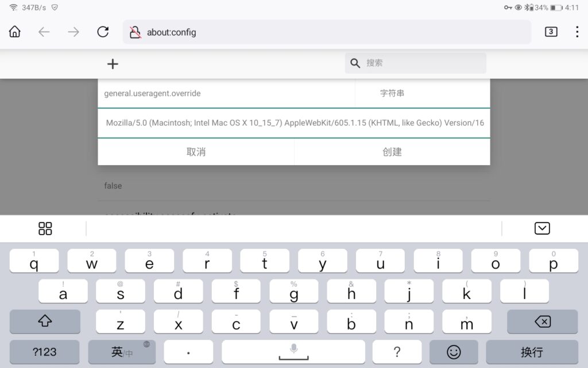Switch input language with 英/中 key
The image size is (588, 368).
pos(122,352)
